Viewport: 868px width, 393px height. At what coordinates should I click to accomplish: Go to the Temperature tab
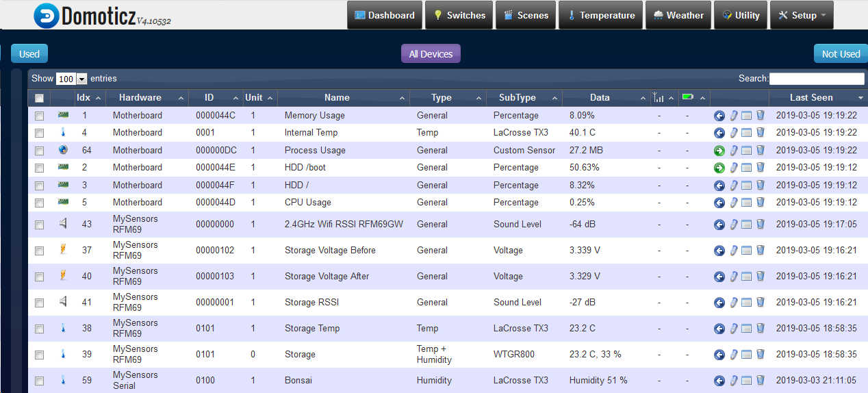pos(600,15)
